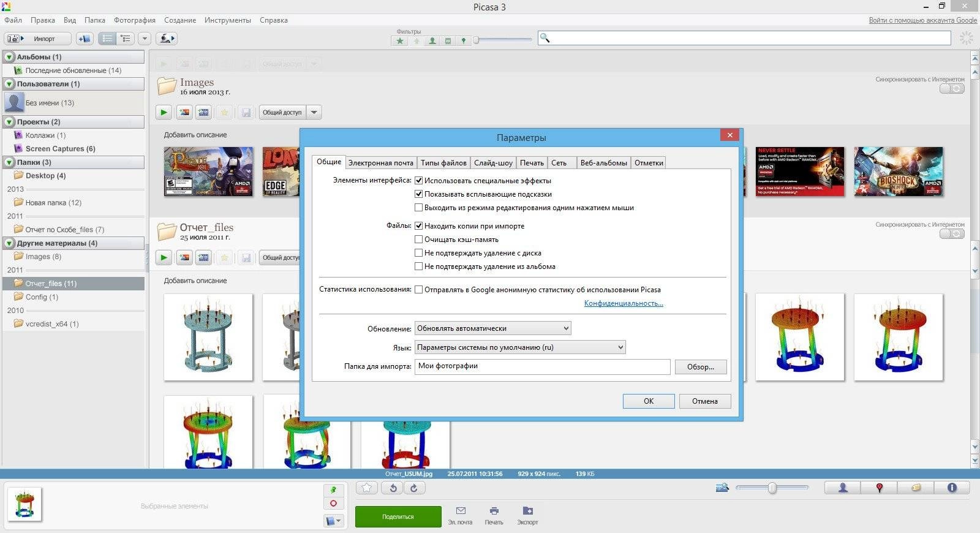Create collage from Отчет_files folder
The height and width of the screenshot is (533, 980).
[184, 257]
